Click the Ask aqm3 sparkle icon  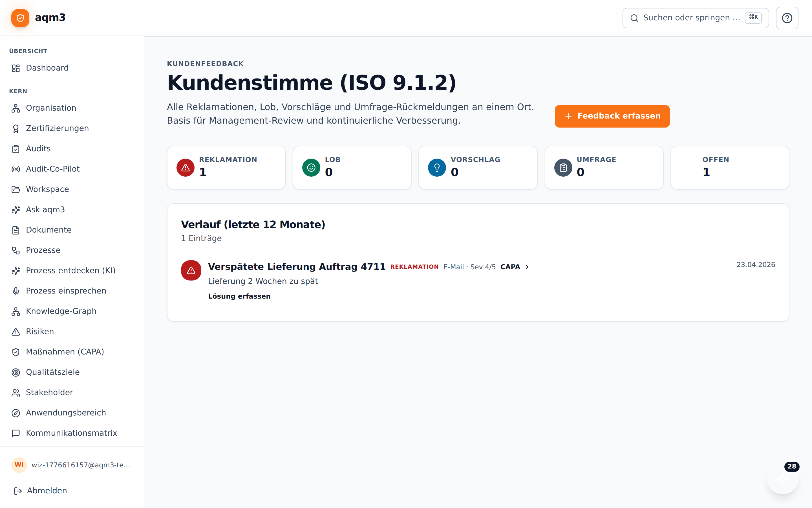(16, 210)
